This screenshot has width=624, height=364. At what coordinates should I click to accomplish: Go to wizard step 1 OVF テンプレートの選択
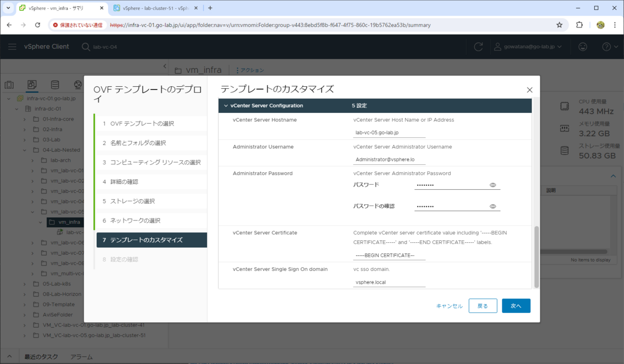[x=151, y=123]
